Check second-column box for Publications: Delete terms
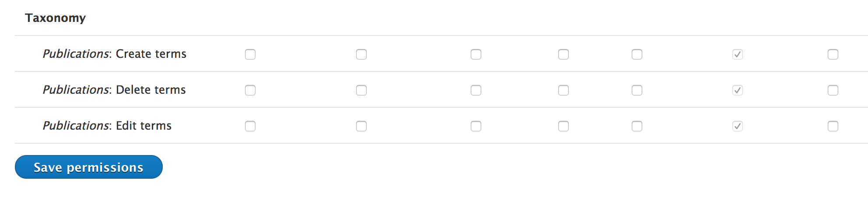This screenshot has height=198, width=868. click(361, 90)
